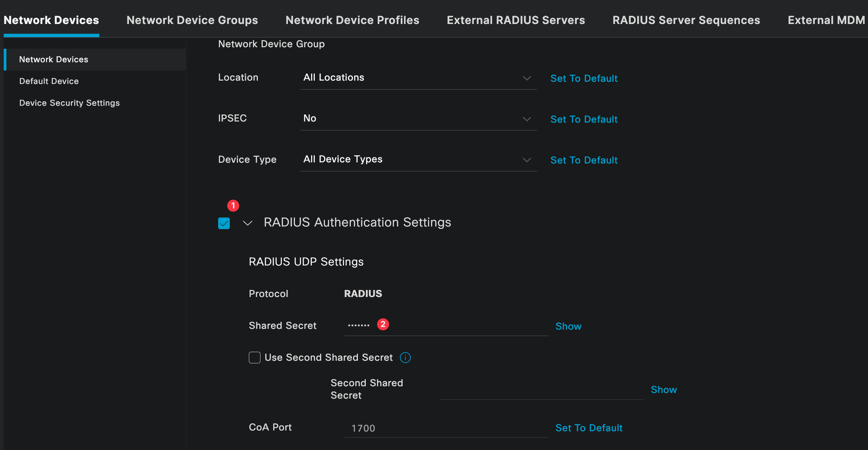Image resolution: width=868 pixels, height=450 pixels.
Task: Click the info icon beside Use Second Shared Secret
Action: pyautogui.click(x=405, y=358)
